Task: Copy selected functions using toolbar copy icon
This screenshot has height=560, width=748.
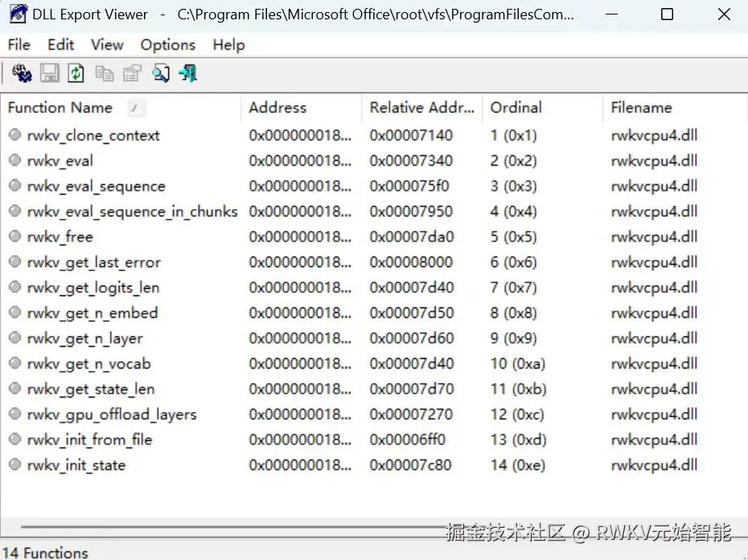Action: pyautogui.click(x=105, y=73)
